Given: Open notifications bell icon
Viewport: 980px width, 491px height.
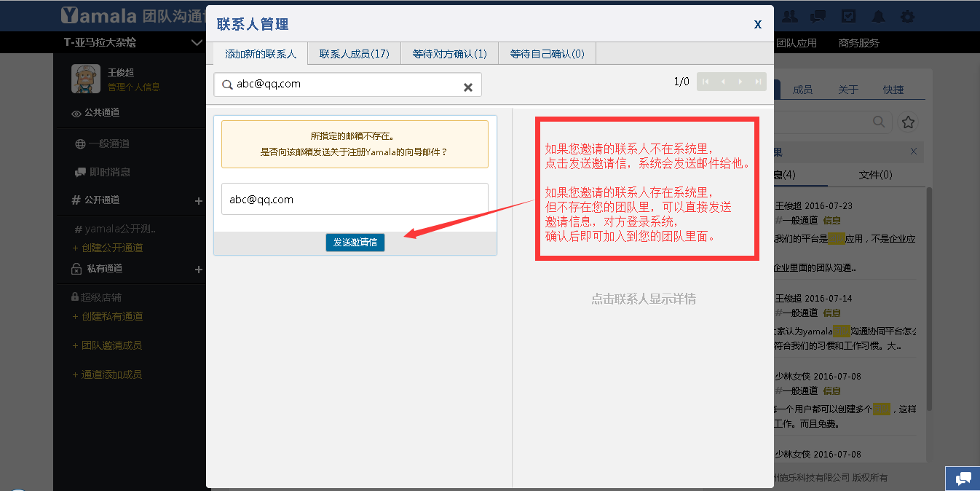Looking at the screenshot, I should 878,16.
